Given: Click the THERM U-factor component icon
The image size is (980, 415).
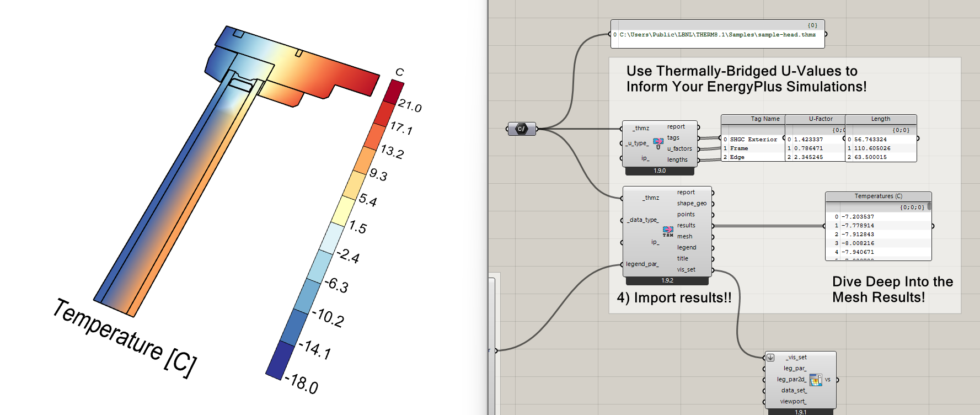Looking at the screenshot, I should 658,143.
